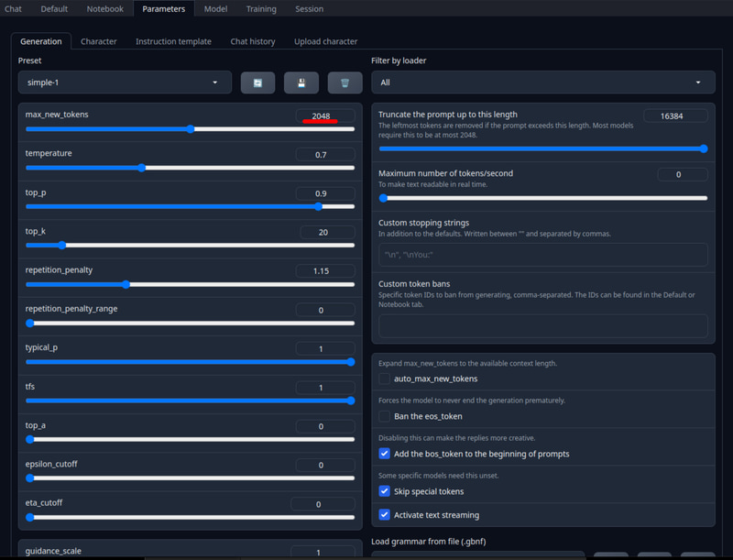Open the Character sub-tab

pyautogui.click(x=99, y=41)
